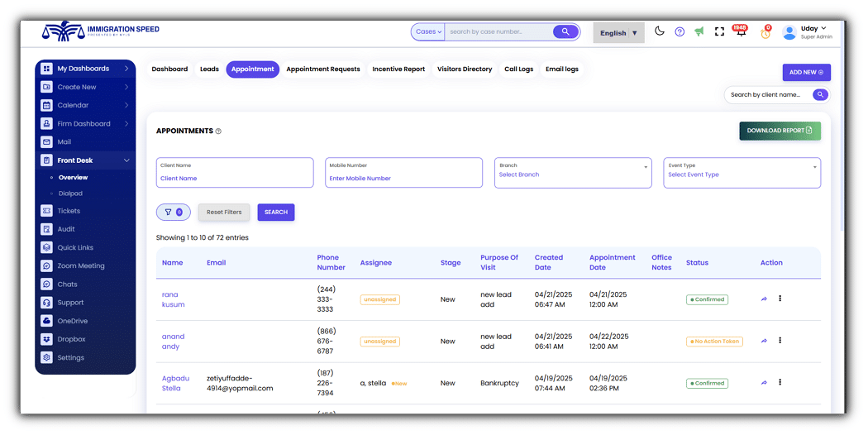Viewport: 868px width, 435px height.
Task: Click share arrow for Agbadu Stella row
Action: tap(764, 383)
